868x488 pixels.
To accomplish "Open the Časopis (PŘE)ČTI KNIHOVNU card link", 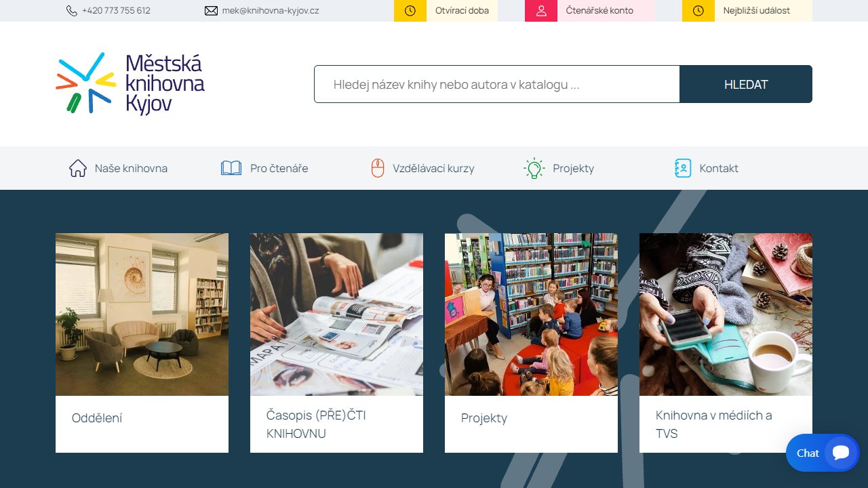I will [316, 424].
